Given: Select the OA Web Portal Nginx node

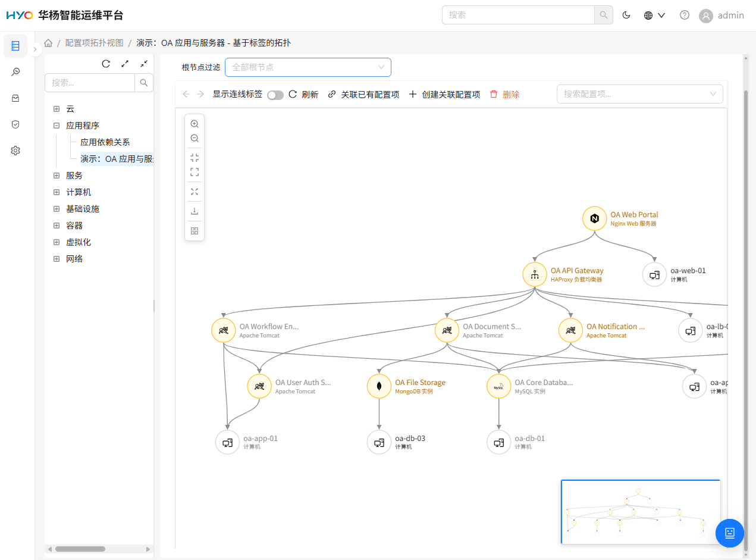Looking at the screenshot, I should [x=594, y=218].
